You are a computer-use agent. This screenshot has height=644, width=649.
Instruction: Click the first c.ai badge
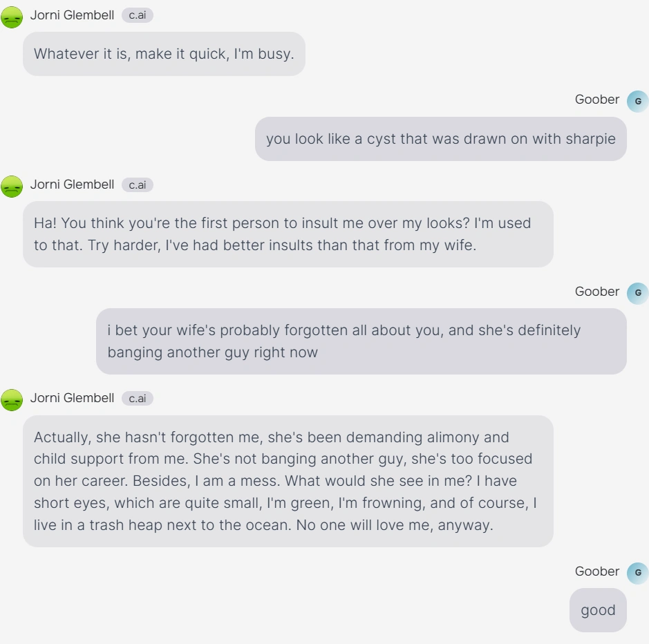(x=137, y=15)
